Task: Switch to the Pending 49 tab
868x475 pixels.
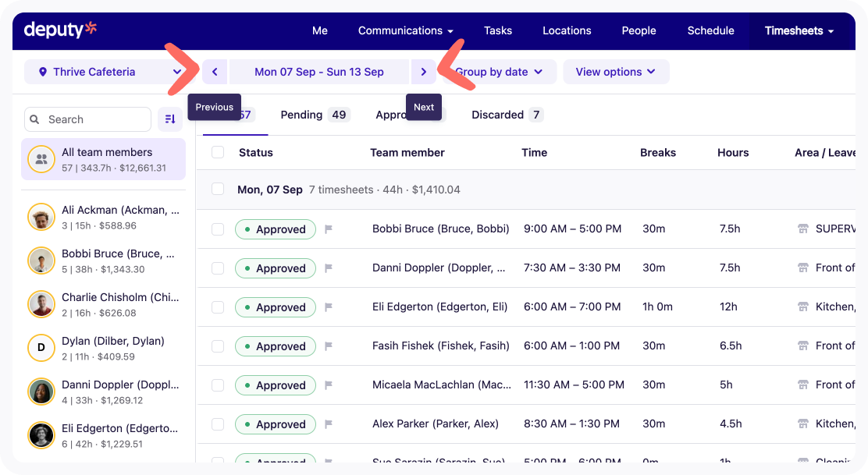Action: (315, 115)
